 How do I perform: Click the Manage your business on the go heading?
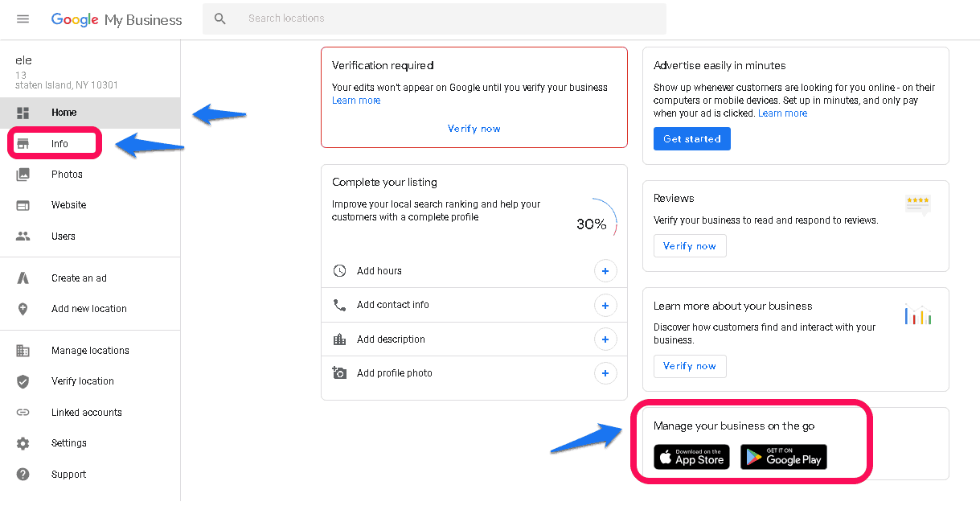click(x=734, y=426)
